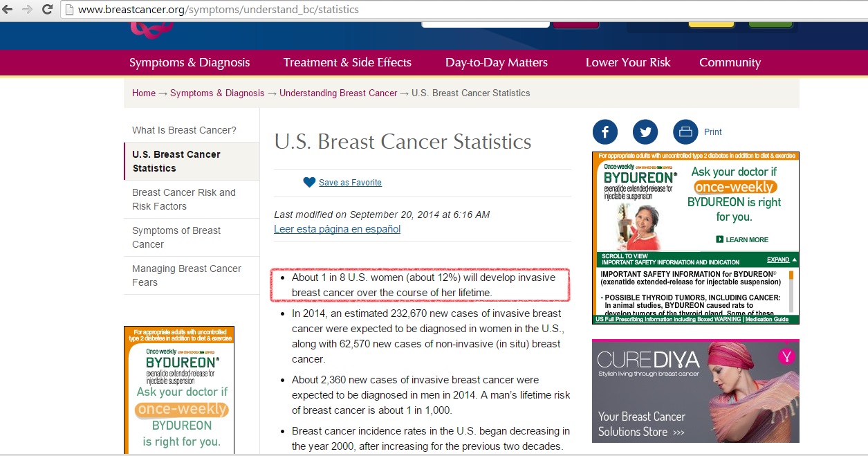This screenshot has height=456, width=868.
Task: Reload the page with browser refresh icon
Action: (47, 10)
